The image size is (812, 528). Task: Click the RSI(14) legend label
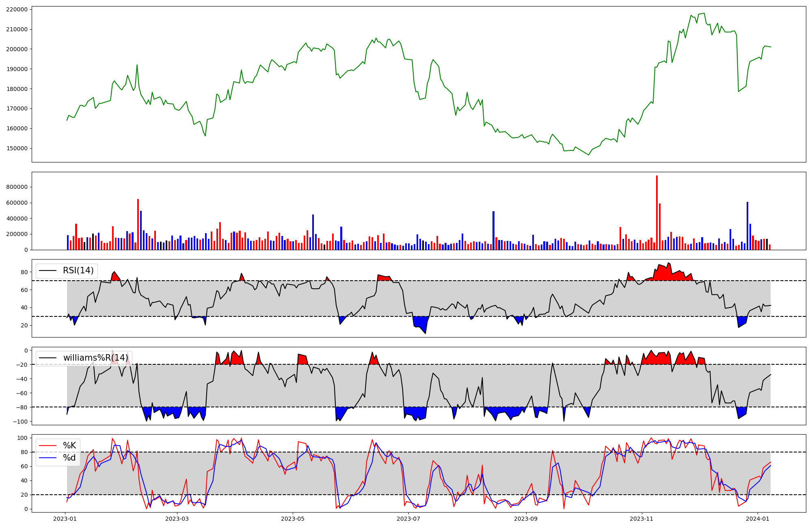point(78,270)
